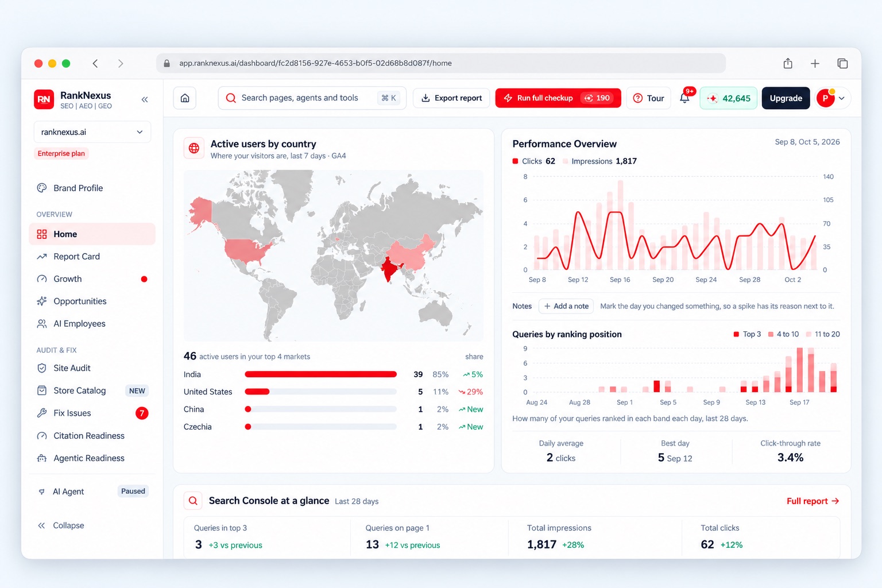Start the Tour button
The height and width of the screenshot is (588, 882).
click(648, 98)
